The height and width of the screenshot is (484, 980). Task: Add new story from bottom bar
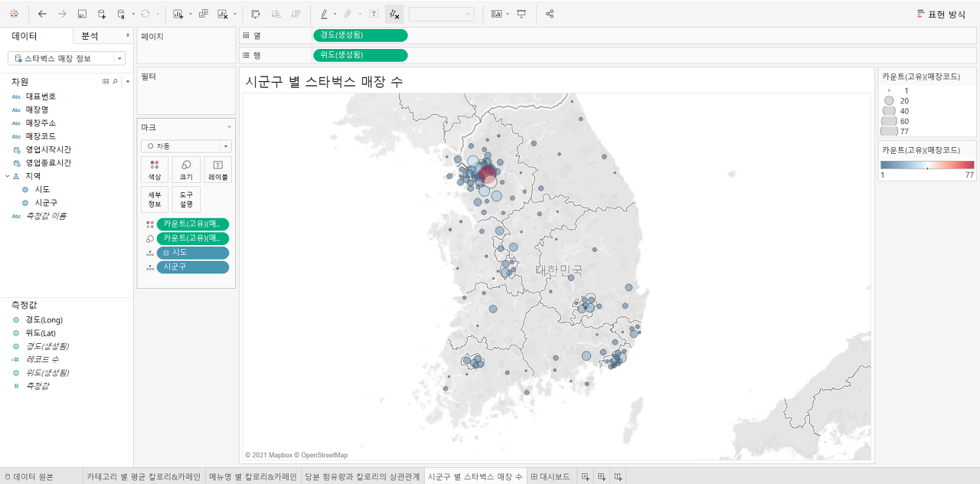coord(619,476)
